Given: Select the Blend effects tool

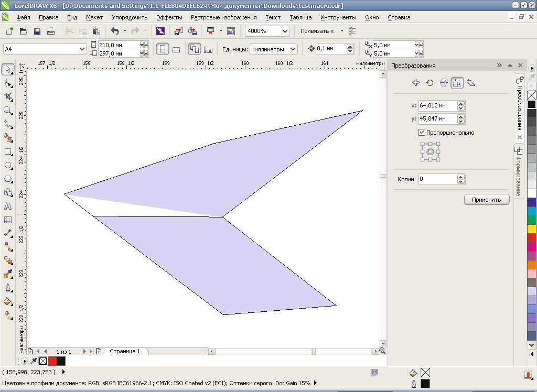Looking at the screenshot, I should pyautogui.click(x=8, y=260).
